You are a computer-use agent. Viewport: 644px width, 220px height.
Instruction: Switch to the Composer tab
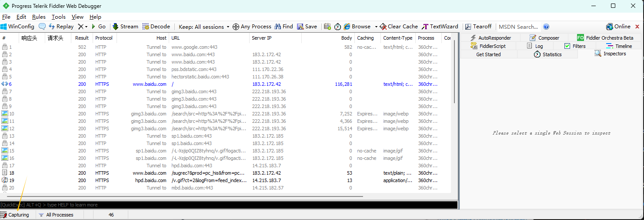pos(544,38)
